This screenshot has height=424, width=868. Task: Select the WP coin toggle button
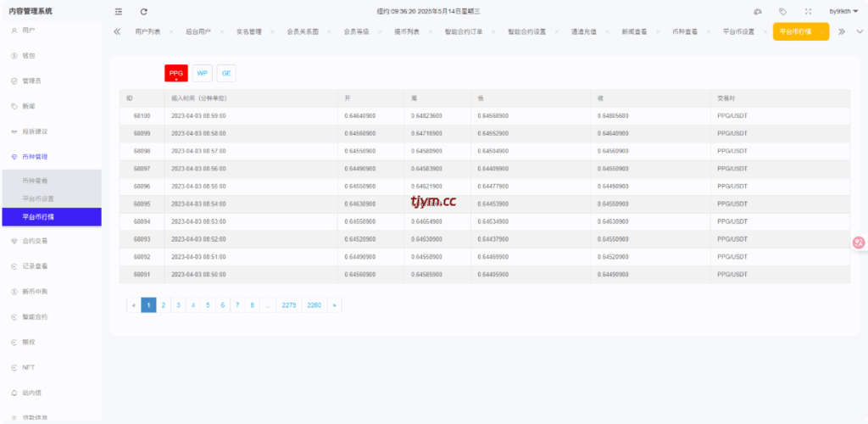click(x=203, y=74)
